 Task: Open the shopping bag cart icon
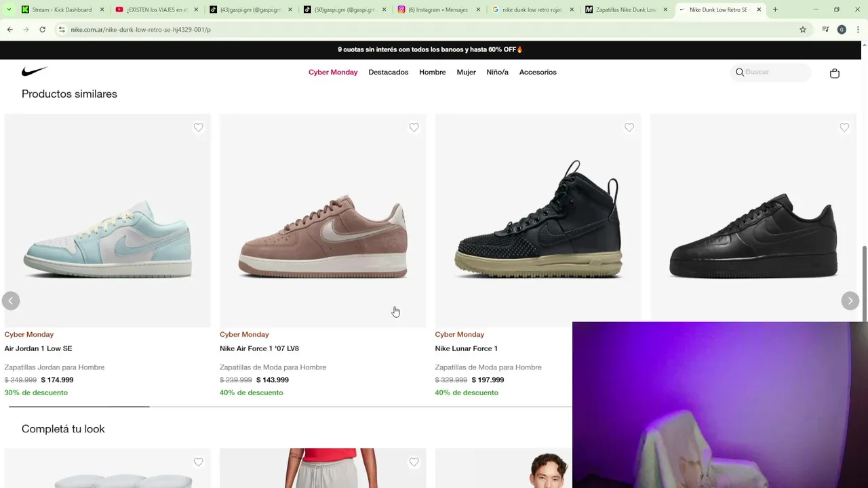pyautogui.click(x=835, y=73)
